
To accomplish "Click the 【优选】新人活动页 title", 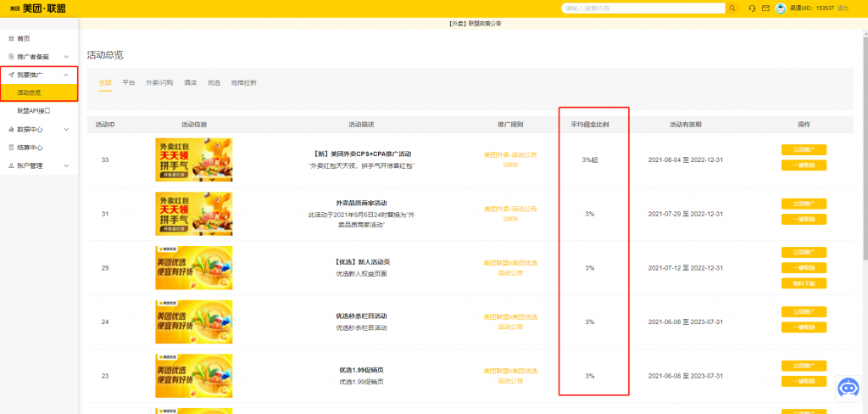I will pyautogui.click(x=361, y=261).
